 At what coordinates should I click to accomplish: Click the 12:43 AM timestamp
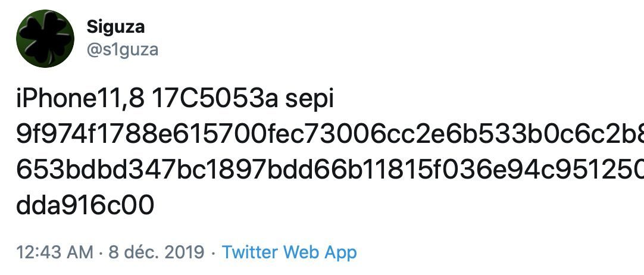pyautogui.click(x=55, y=252)
